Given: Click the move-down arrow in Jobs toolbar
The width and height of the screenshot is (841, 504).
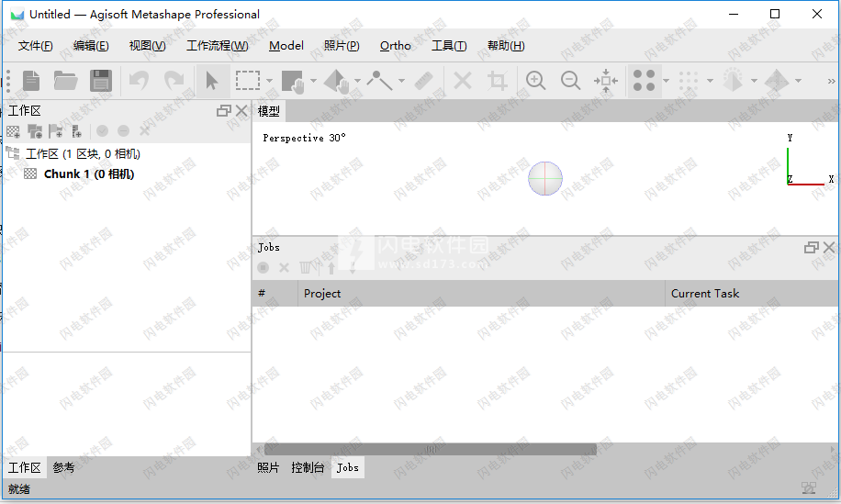Looking at the screenshot, I should 353,267.
